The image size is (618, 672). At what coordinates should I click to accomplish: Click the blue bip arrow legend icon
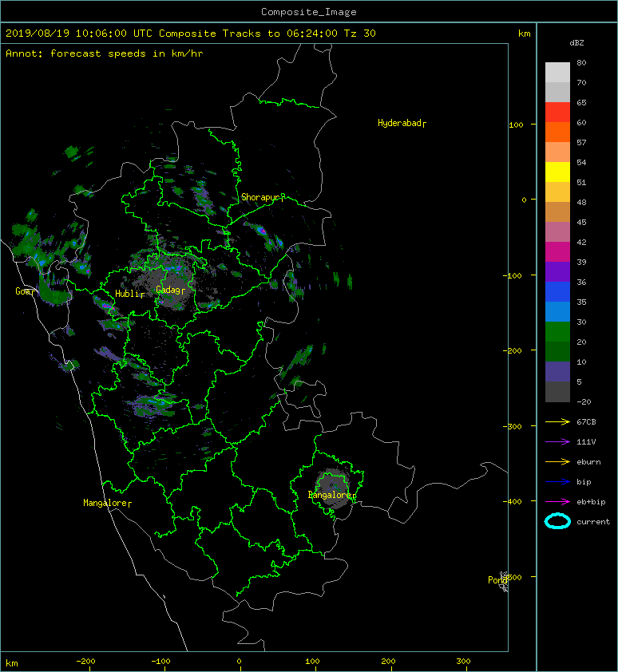pyautogui.click(x=557, y=482)
